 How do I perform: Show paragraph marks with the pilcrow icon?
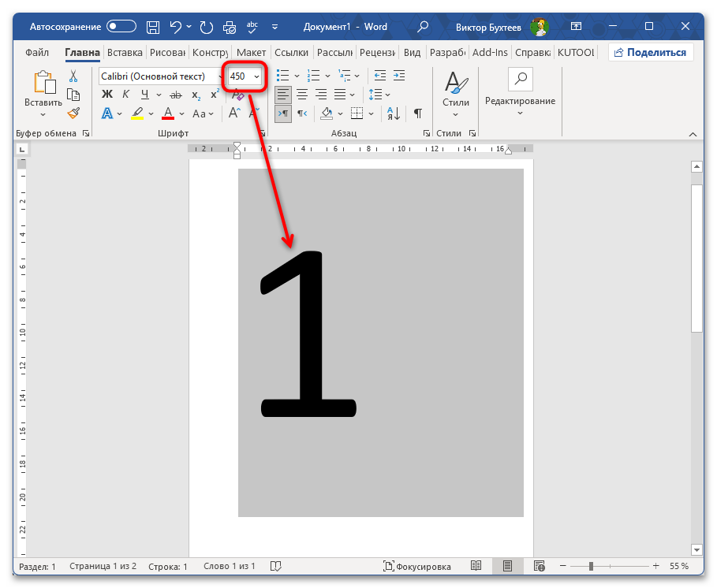[x=417, y=114]
